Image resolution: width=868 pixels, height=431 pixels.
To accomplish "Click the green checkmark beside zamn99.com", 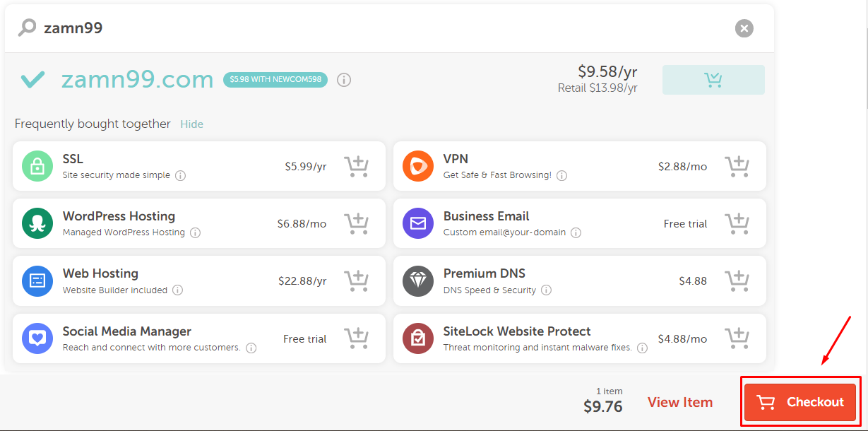I will tap(32, 80).
